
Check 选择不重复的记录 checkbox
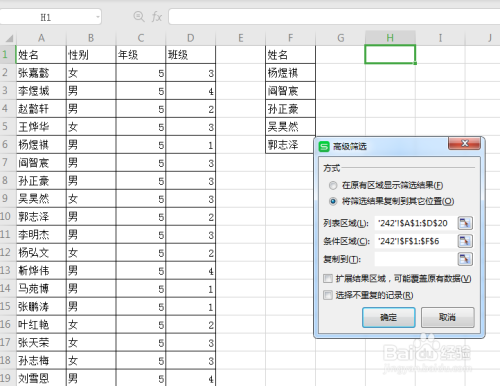pos(328,295)
